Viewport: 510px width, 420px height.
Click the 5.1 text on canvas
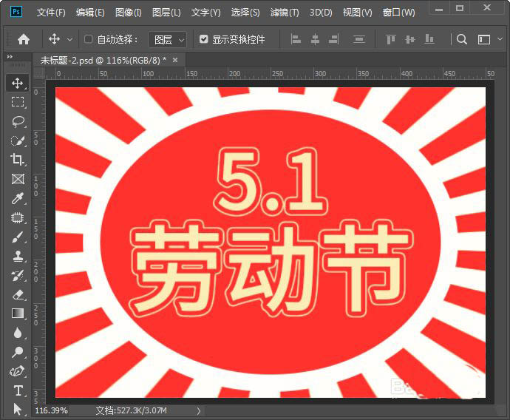point(271,181)
